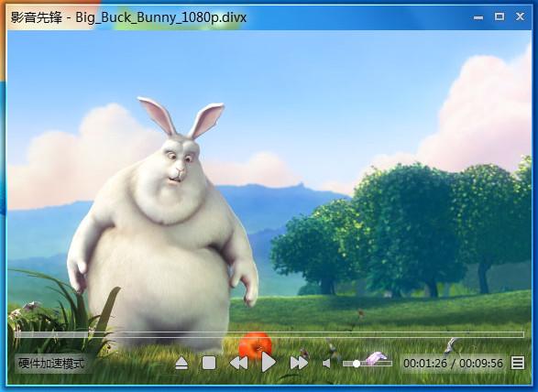Minimize the 影音先锋 window

tap(478, 16)
